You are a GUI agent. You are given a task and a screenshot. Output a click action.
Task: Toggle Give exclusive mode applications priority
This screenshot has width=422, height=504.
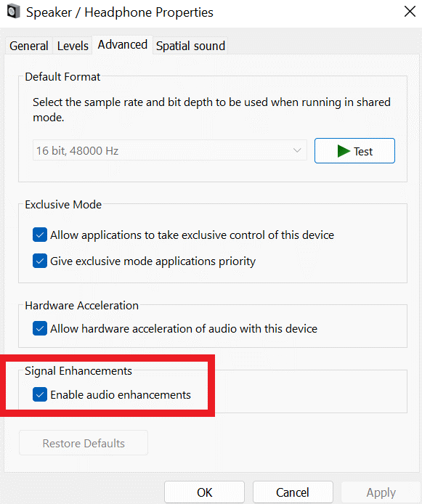tap(40, 261)
